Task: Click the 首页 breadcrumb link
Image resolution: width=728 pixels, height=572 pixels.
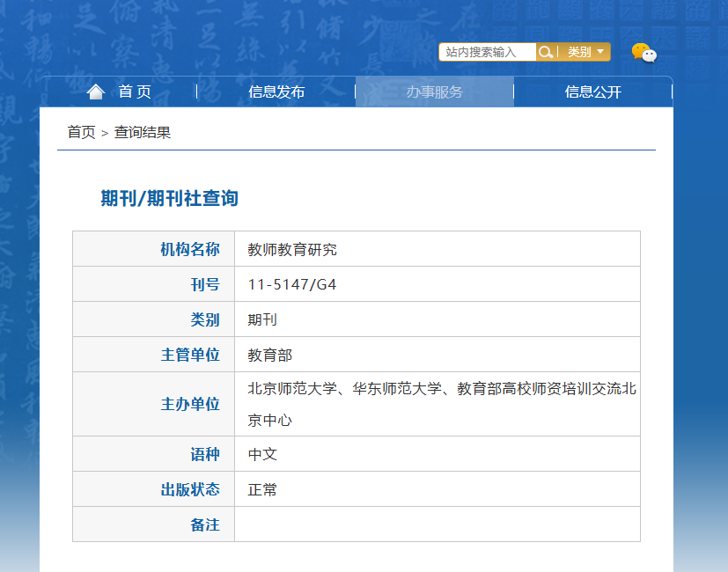Action: click(x=81, y=132)
